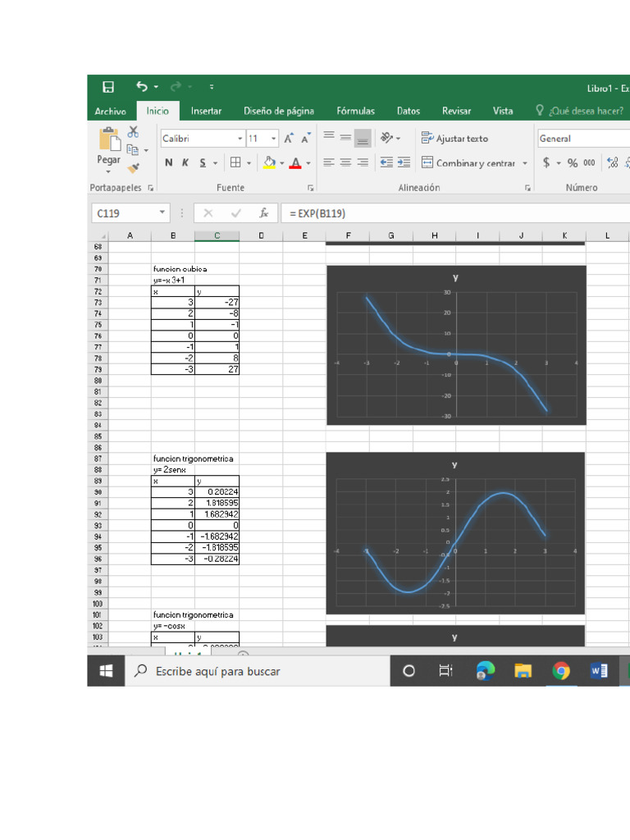Image resolution: width=630 pixels, height=840 pixels.
Task: Open the Alineación dialog launcher
Action: click(527, 188)
